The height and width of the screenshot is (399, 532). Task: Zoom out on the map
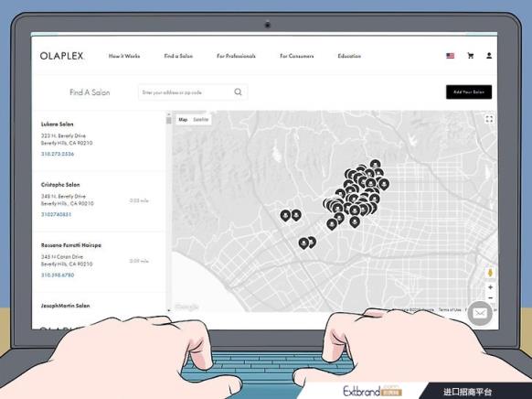click(490, 297)
